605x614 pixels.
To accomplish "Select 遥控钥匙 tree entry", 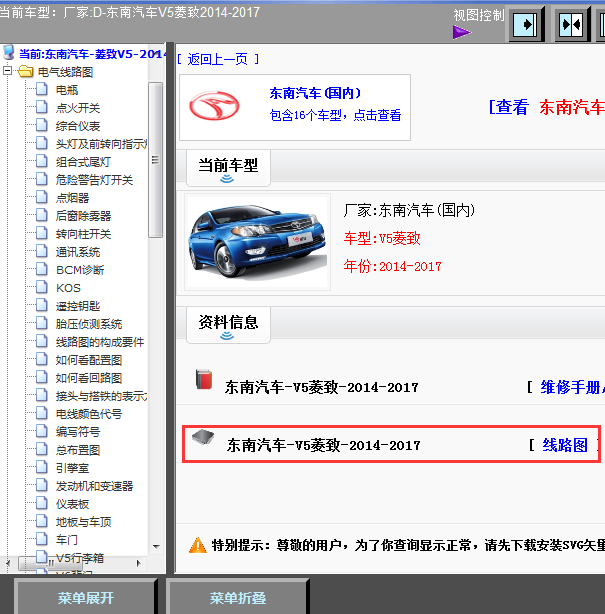I will [x=78, y=306].
